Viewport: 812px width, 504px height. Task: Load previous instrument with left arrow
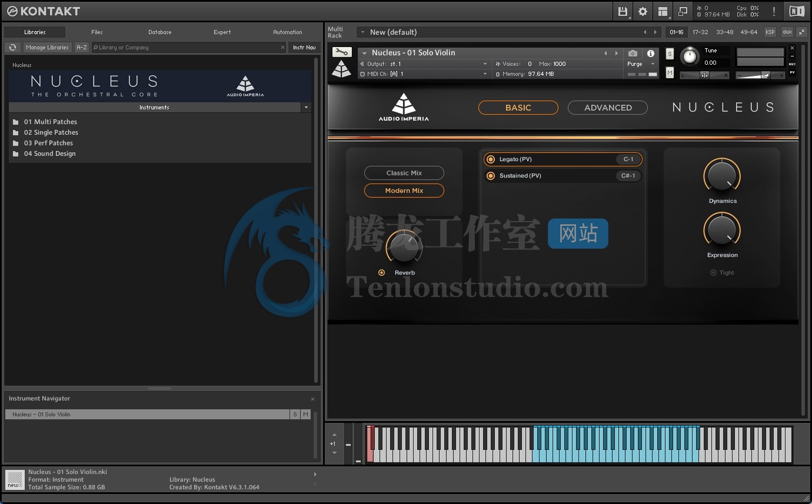[605, 53]
